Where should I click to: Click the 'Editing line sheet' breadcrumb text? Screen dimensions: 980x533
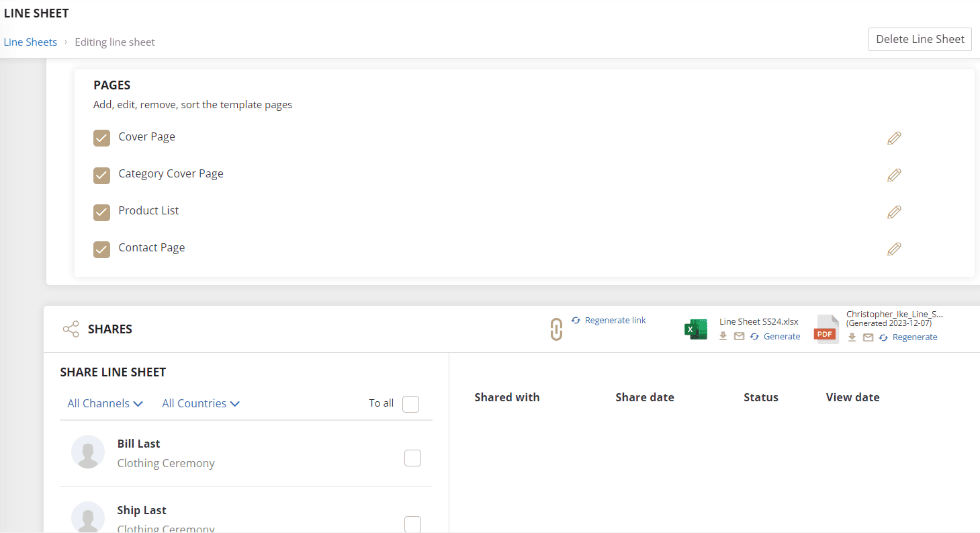point(115,42)
